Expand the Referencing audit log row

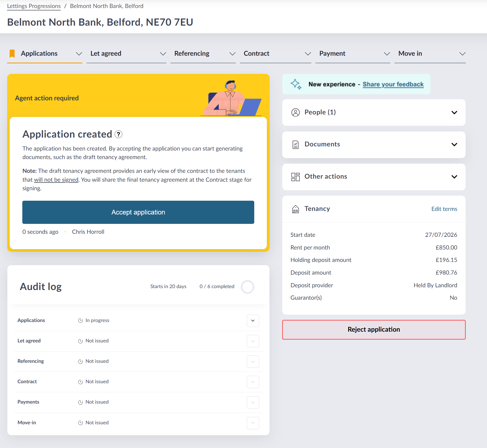[253, 361]
